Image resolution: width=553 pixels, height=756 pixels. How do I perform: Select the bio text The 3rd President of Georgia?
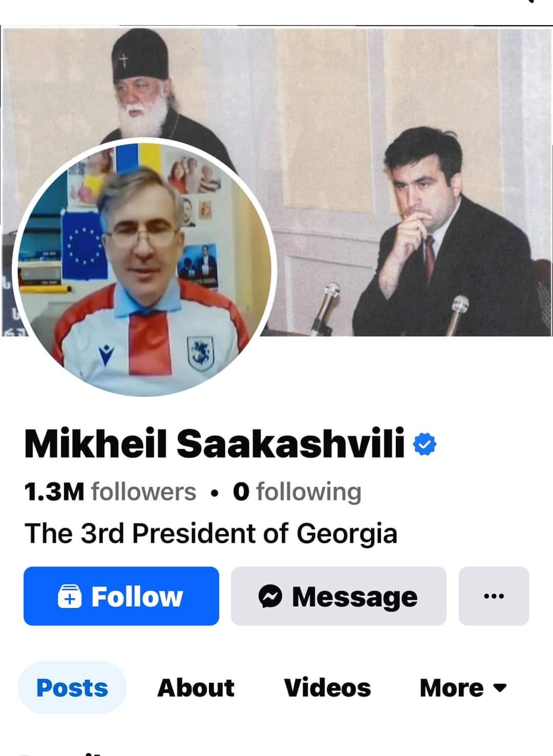[211, 533]
